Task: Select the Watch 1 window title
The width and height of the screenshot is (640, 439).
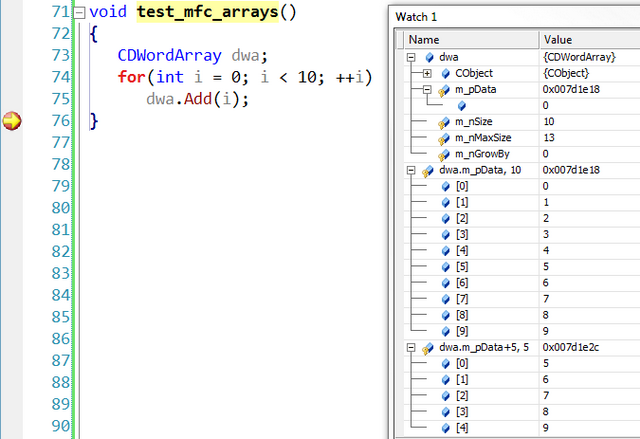Action: pos(418,17)
